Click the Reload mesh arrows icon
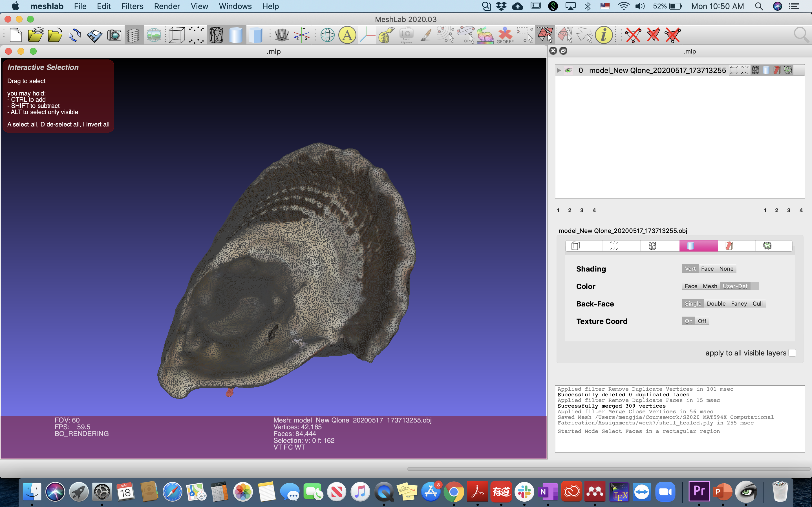 point(74,35)
